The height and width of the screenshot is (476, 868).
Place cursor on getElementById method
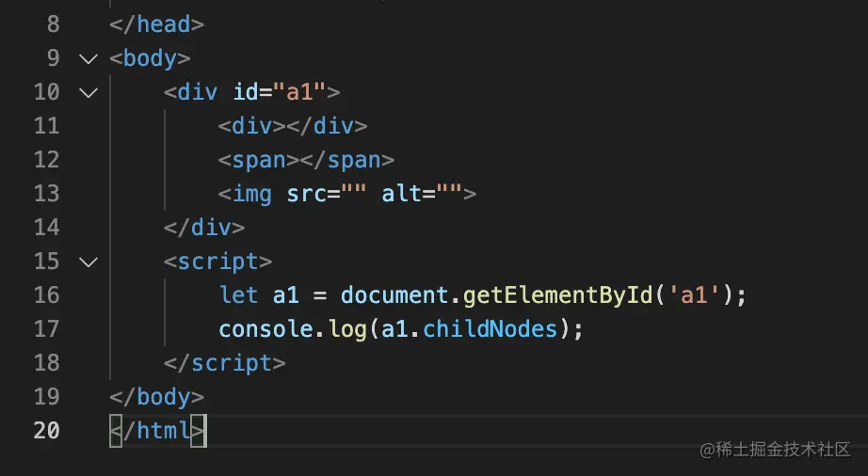(x=558, y=295)
